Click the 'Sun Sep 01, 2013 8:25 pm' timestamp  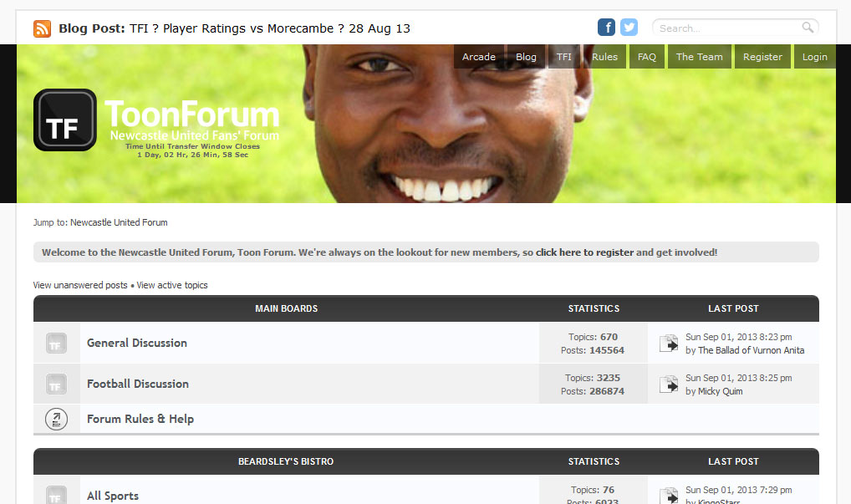tap(739, 378)
